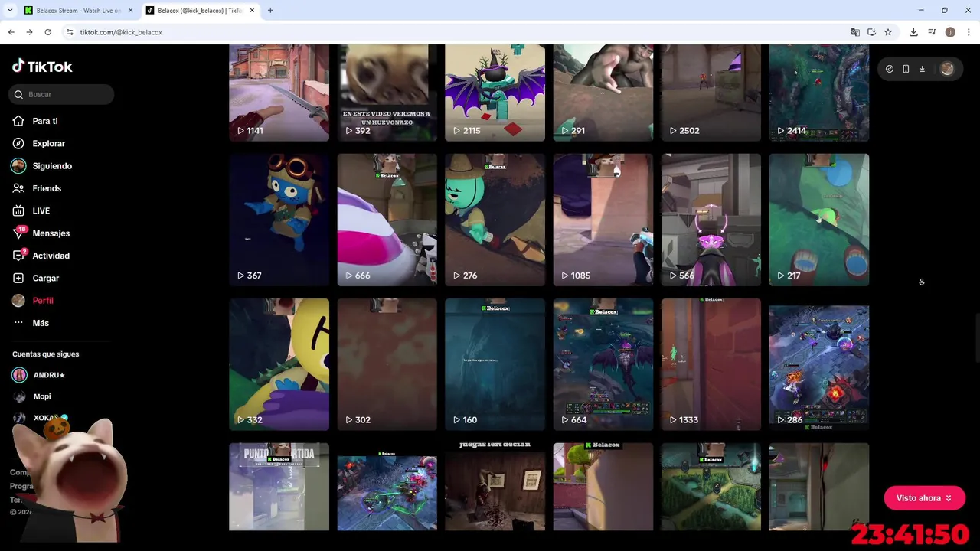
Task: Open video with 2115 views
Action: [495, 93]
